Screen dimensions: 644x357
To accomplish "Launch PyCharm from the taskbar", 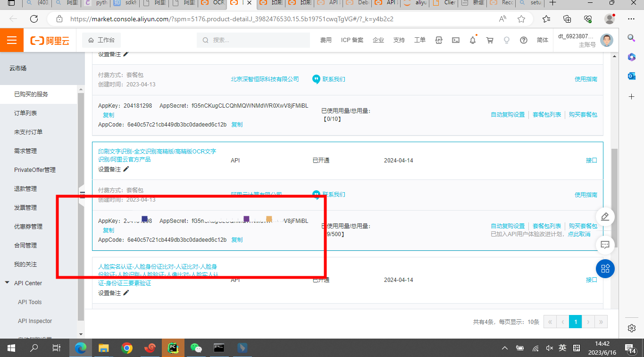I will point(173,348).
